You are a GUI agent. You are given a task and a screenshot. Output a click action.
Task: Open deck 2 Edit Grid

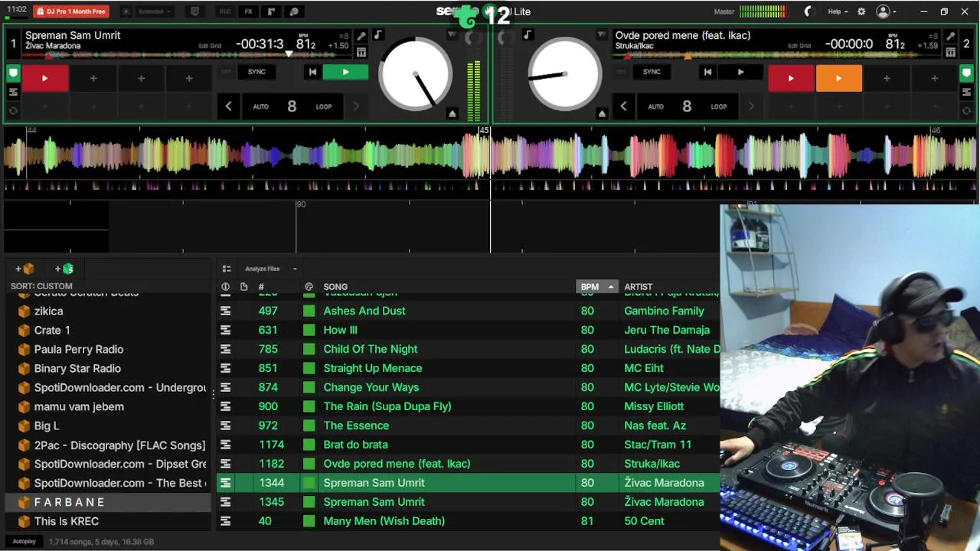799,46
